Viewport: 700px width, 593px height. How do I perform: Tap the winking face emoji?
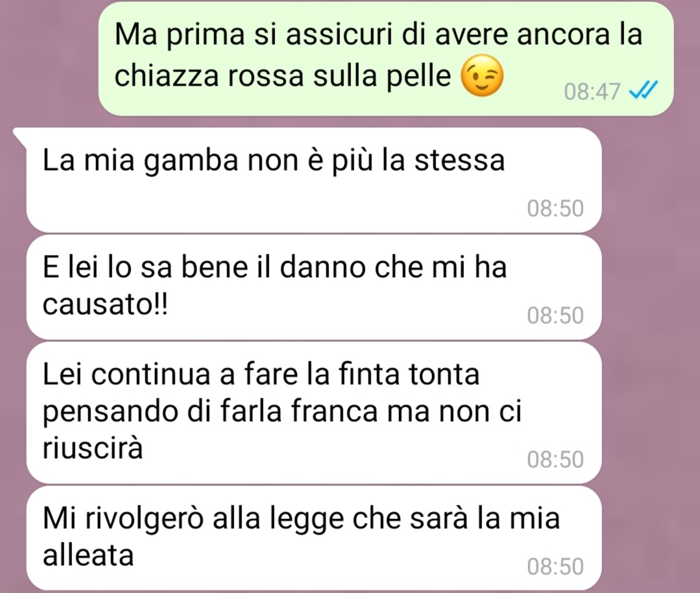pyautogui.click(x=482, y=77)
